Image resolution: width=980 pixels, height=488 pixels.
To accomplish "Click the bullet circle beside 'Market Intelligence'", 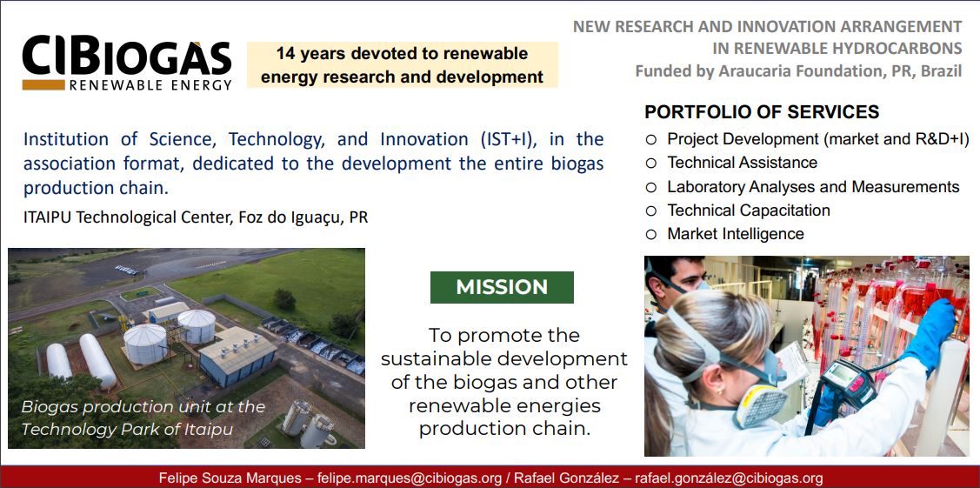I will coord(651,235).
